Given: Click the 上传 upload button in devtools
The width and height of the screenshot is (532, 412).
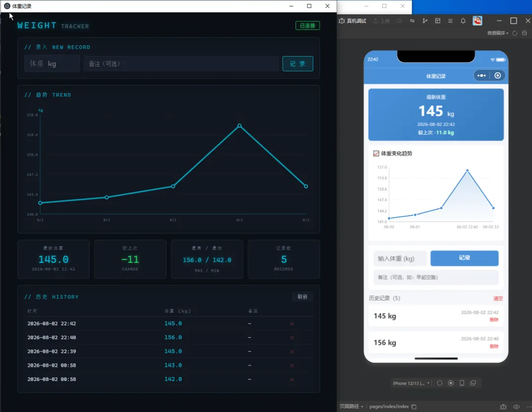Looking at the screenshot, I should tap(381, 21).
